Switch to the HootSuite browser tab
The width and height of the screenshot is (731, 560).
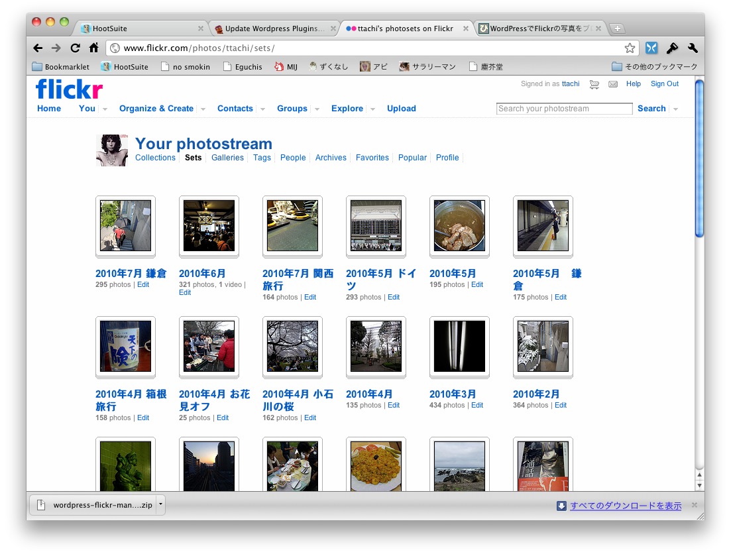(141, 28)
